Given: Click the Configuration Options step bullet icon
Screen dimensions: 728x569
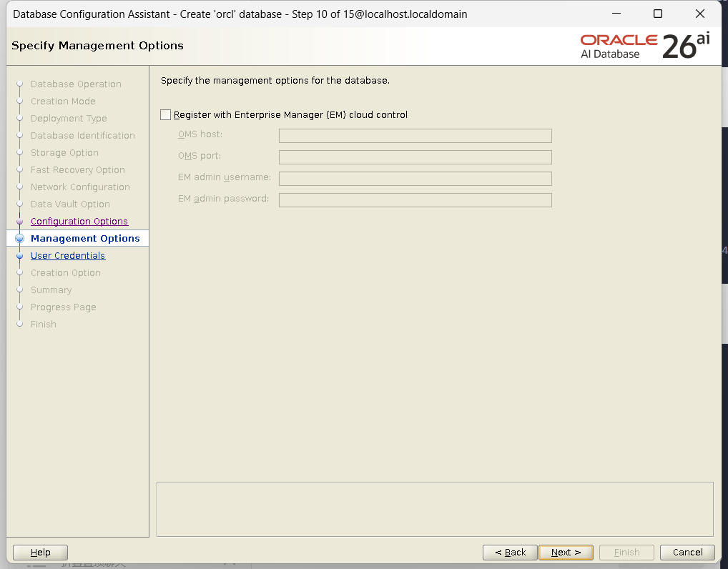Looking at the screenshot, I should 19,222.
